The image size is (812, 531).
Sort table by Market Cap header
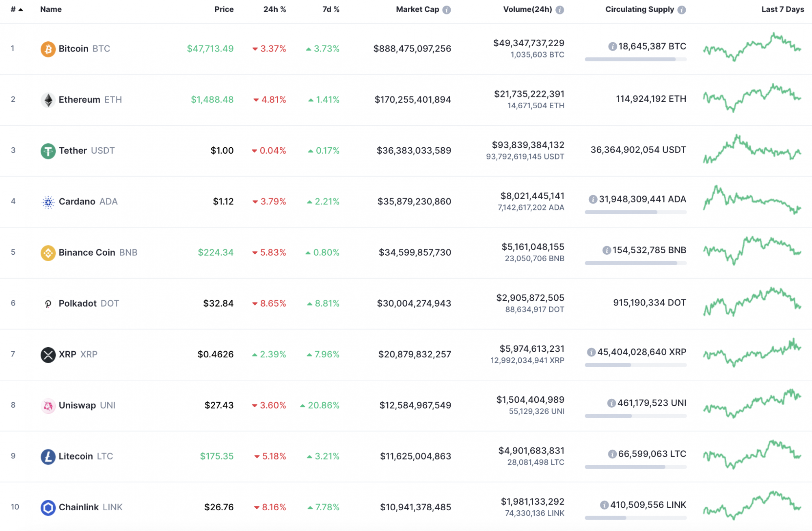[x=417, y=9]
